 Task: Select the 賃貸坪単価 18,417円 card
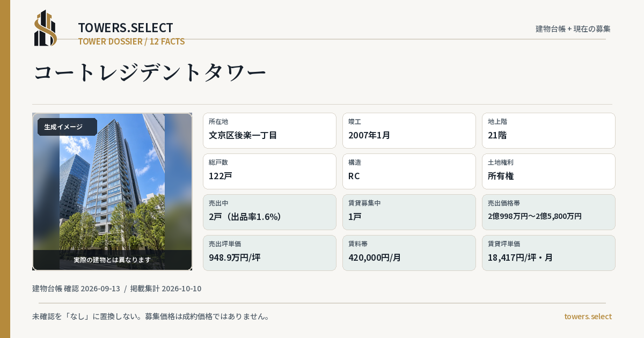[x=548, y=253]
